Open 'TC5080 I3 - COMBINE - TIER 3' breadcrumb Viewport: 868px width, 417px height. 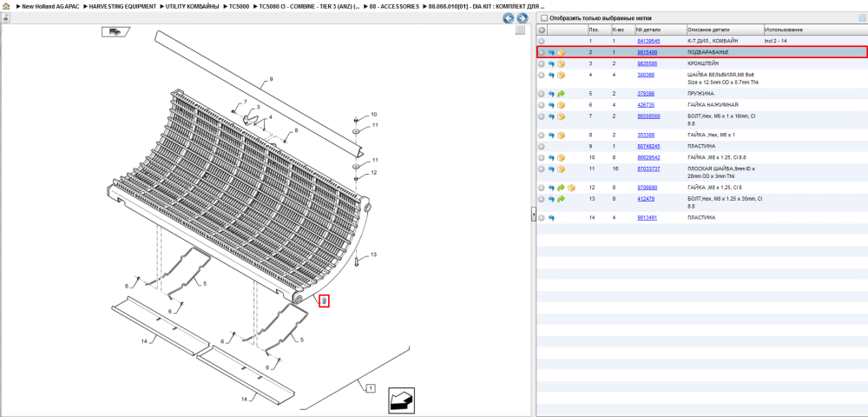coord(310,6)
